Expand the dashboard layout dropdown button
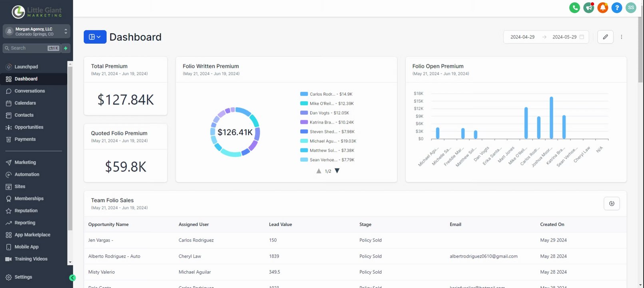This screenshot has height=288, width=644. [95, 37]
